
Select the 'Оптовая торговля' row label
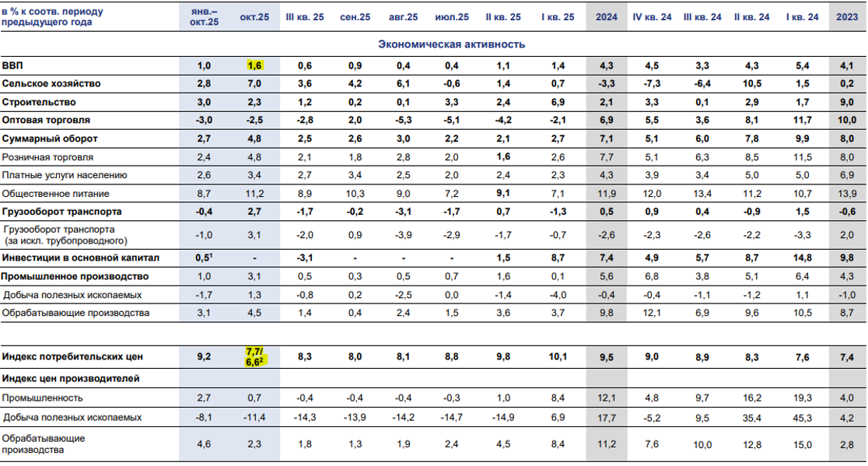pyautogui.click(x=46, y=120)
